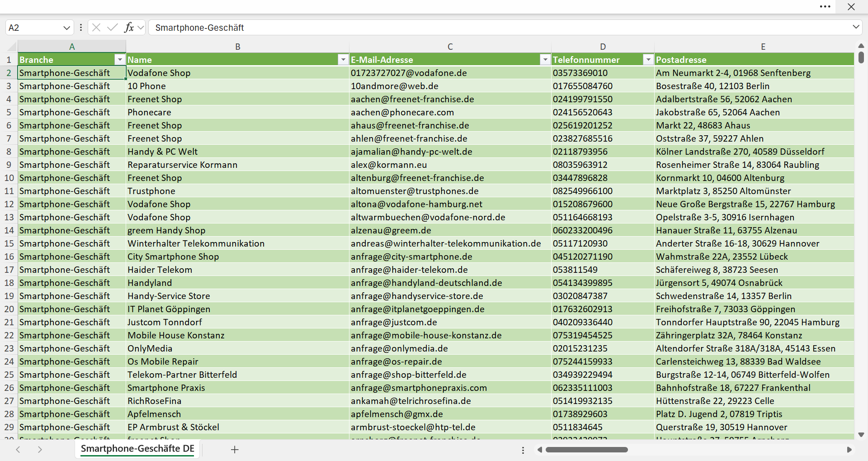Select cell Handy-Service Store
The width and height of the screenshot is (868, 461).
point(238,296)
